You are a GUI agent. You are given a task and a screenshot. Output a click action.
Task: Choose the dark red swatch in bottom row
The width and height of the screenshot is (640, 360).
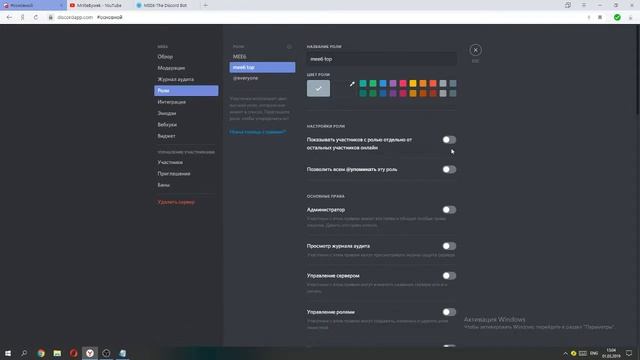point(433,93)
